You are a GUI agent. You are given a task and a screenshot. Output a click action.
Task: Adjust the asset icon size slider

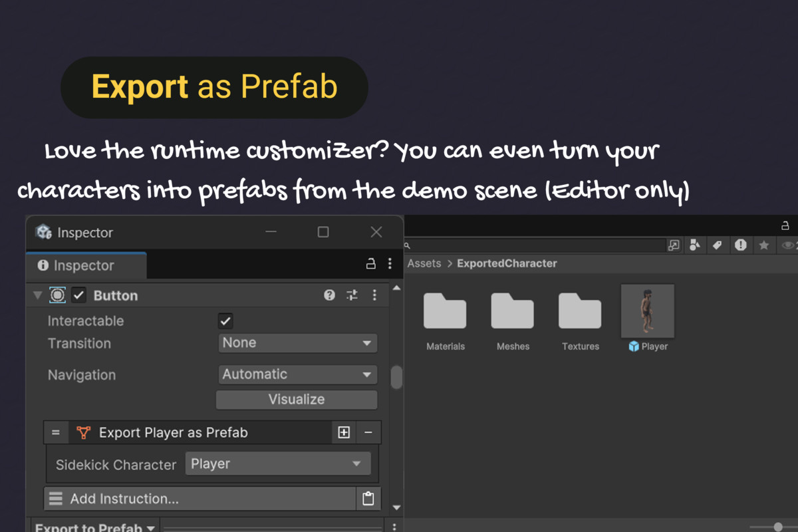pos(778,526)
